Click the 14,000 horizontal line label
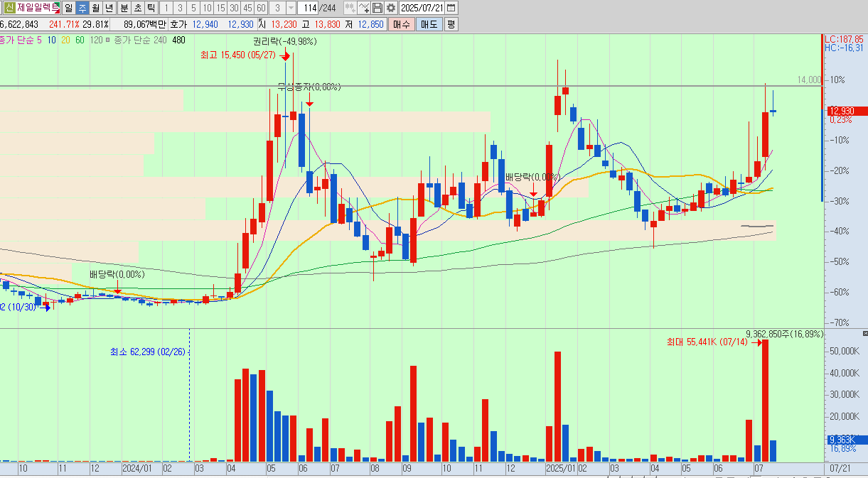868x478 pixels. pos(809,80)
